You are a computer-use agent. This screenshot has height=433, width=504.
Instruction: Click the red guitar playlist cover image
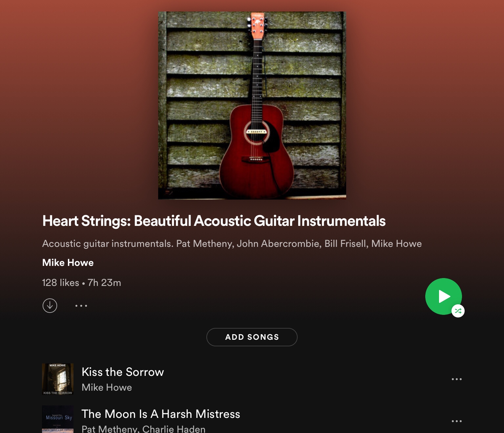point(252,105)
